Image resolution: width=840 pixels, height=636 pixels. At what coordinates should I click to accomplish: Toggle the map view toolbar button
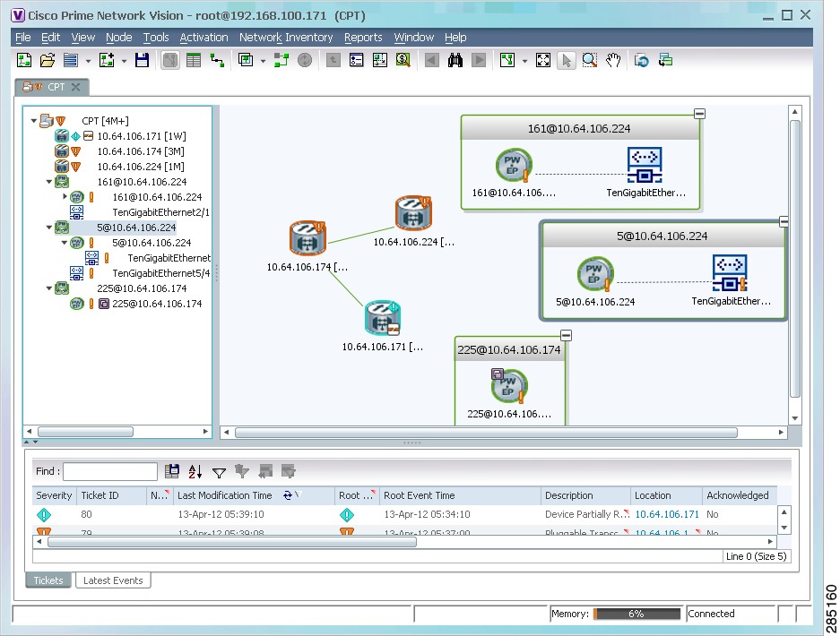tap(170, 60)
